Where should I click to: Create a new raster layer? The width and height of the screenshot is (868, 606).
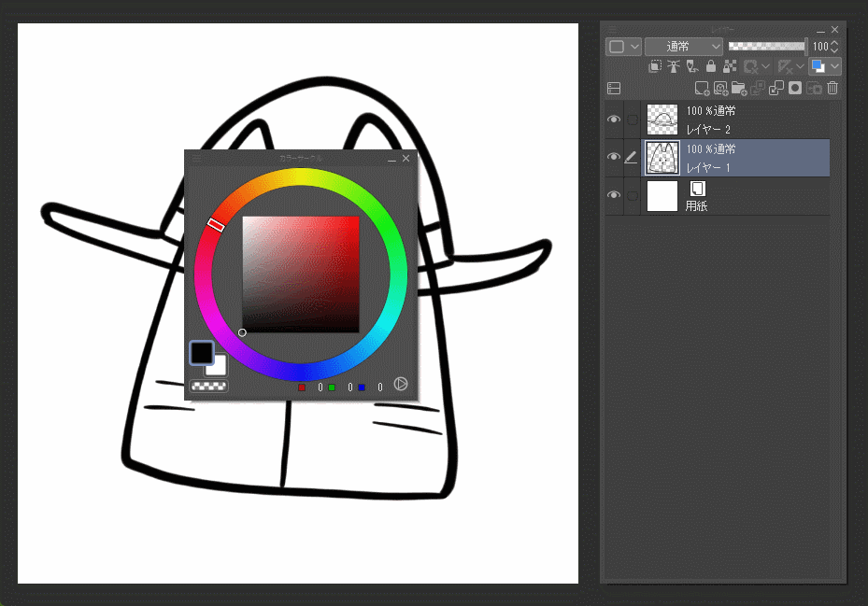702,88
